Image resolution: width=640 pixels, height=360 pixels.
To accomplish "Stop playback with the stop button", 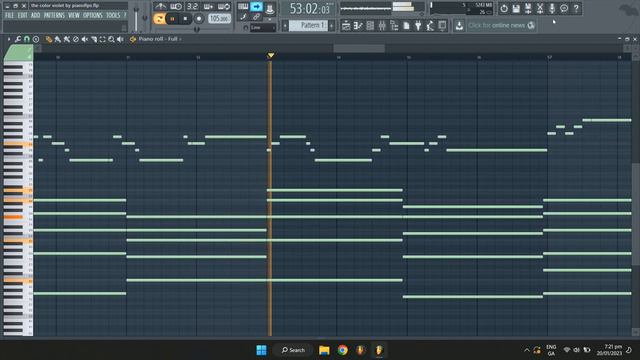I will 185,19.
